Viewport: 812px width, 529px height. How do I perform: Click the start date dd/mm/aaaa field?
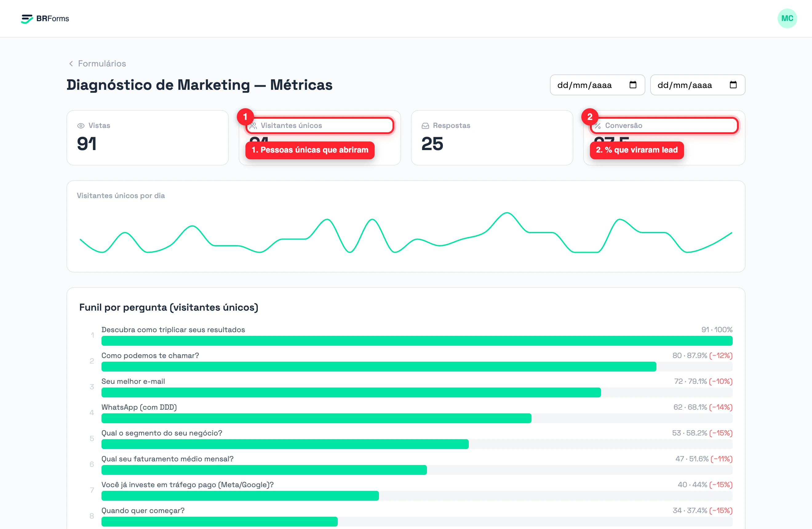[597, 85]
